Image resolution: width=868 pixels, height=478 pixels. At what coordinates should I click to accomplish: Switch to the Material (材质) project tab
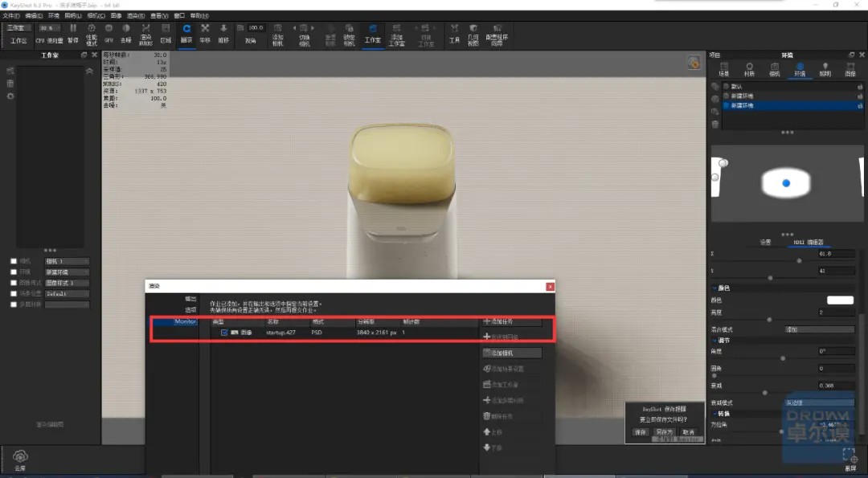[749, 70]
